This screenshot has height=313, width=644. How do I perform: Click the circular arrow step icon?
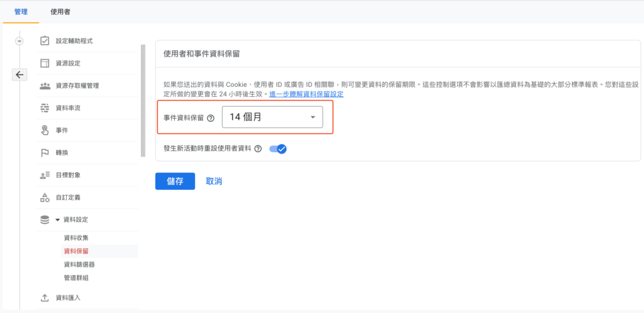19,41
